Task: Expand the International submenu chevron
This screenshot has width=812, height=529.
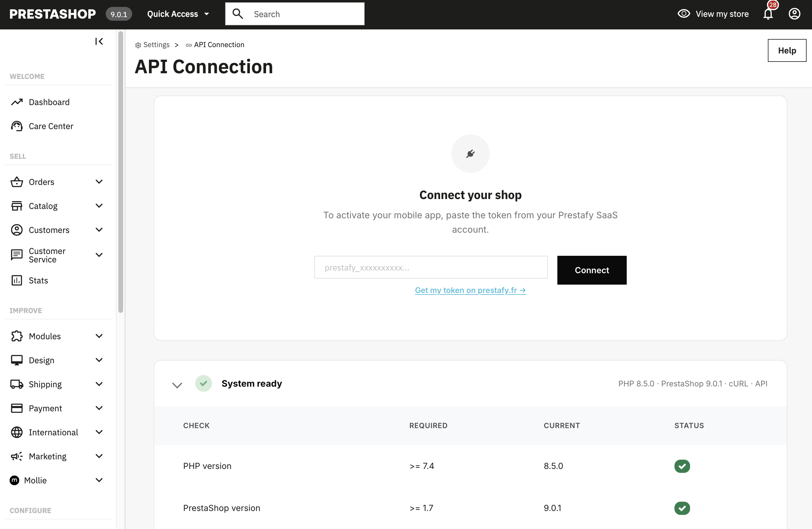Action: coord(99,432)
